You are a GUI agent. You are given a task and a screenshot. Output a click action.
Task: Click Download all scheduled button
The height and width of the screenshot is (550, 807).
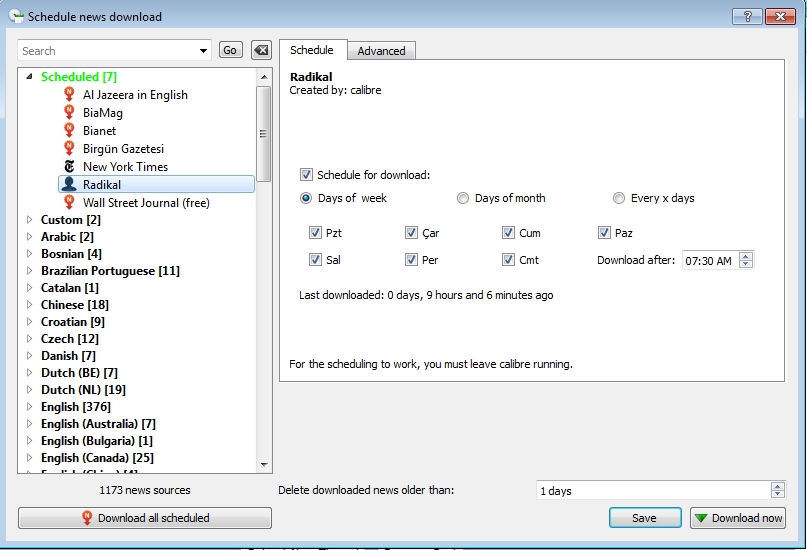point(145,518)
